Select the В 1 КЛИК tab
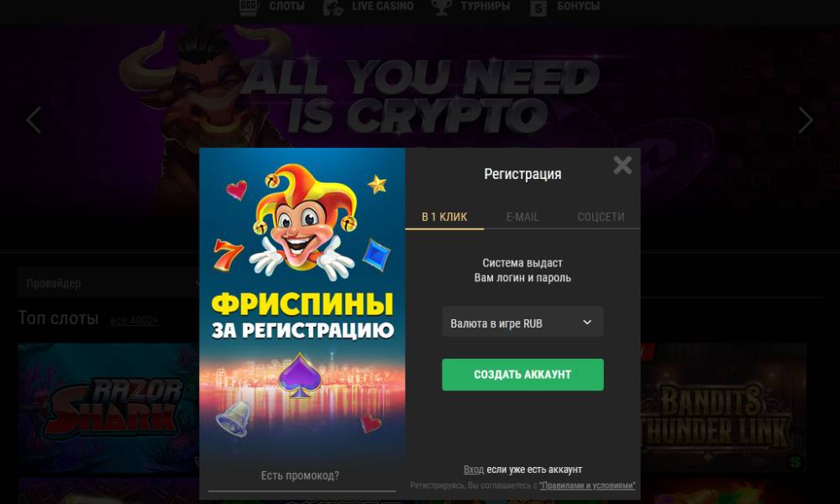The image size is (840, 504). tap(444, 217)
